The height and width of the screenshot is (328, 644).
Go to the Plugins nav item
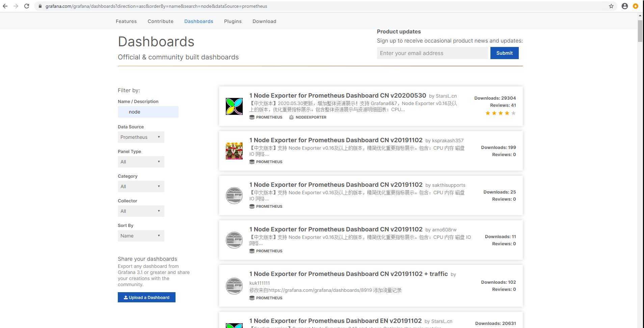pos(233,21)
